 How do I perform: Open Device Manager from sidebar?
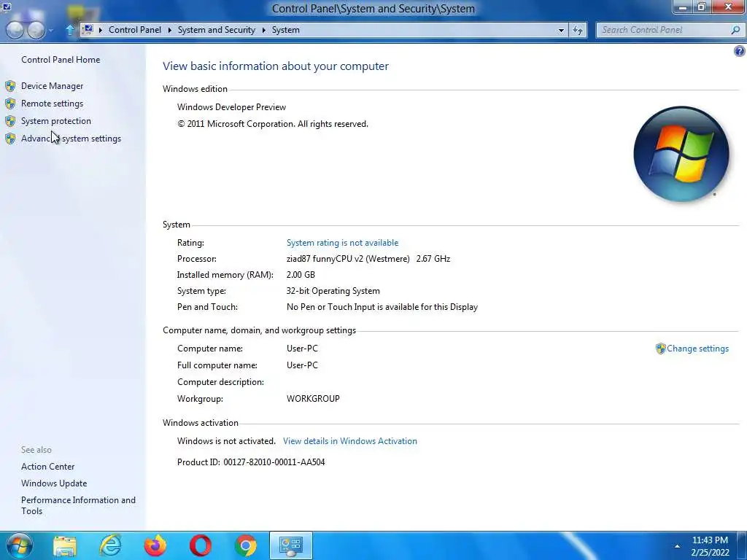(52, 86)
